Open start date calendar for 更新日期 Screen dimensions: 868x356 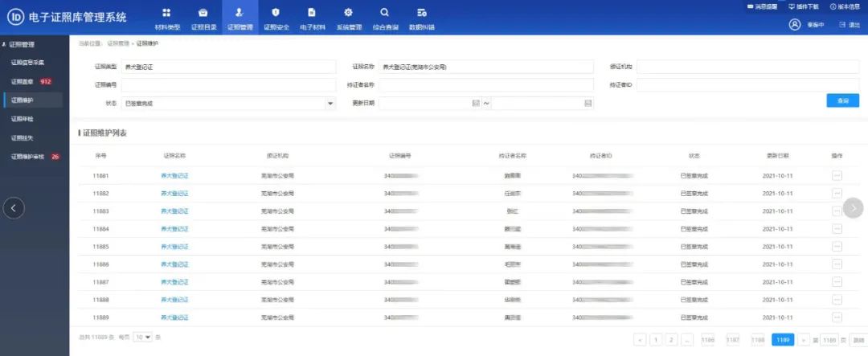pyautogui.click(x=476, y=104)
